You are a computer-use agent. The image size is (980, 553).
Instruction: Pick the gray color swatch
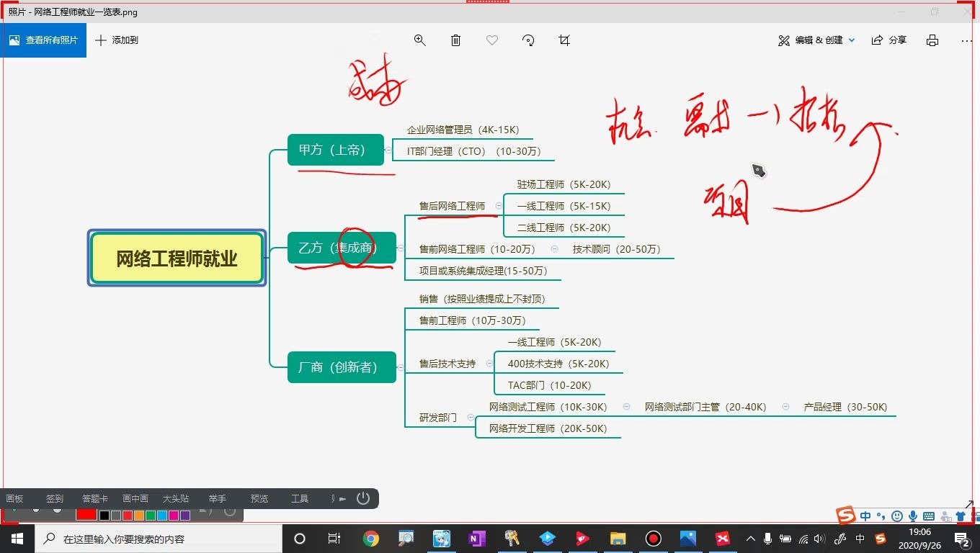coord(116,516)
